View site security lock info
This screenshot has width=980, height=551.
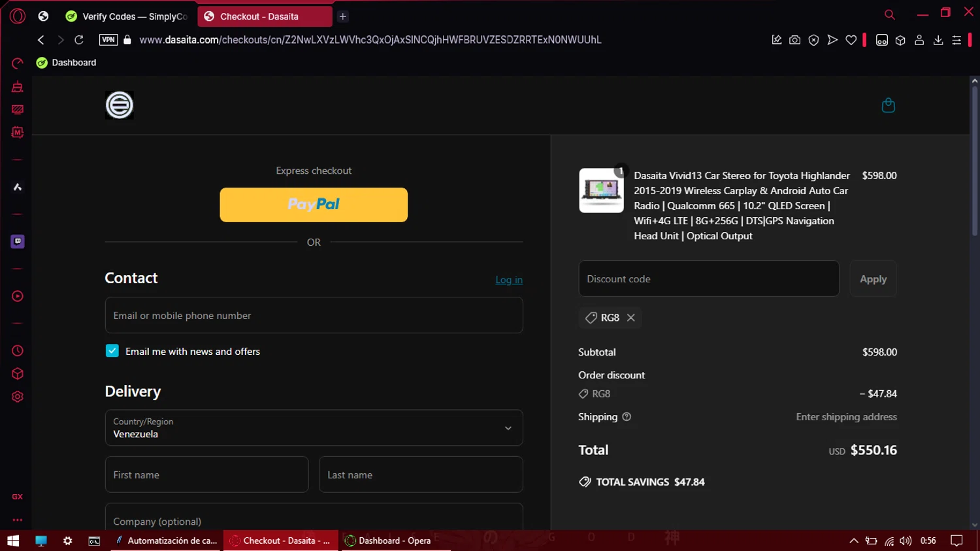click(x=127, y=40)
